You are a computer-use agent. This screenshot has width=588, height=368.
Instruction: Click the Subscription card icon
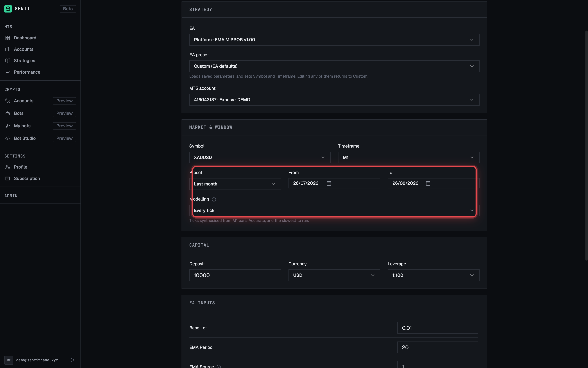point(8,178)
